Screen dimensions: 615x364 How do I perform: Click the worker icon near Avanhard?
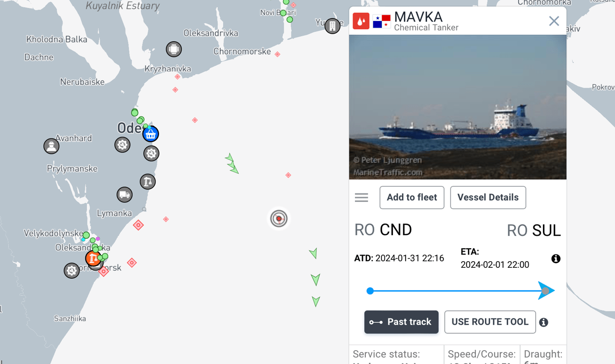tap(51, 146)
